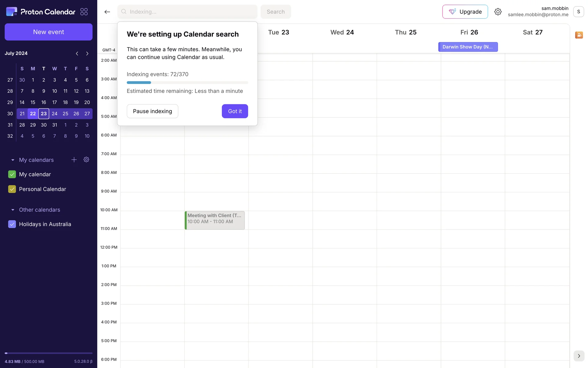Expand the side panel with bottom-right chevron

pyautogui.click(x=579, y=356)
